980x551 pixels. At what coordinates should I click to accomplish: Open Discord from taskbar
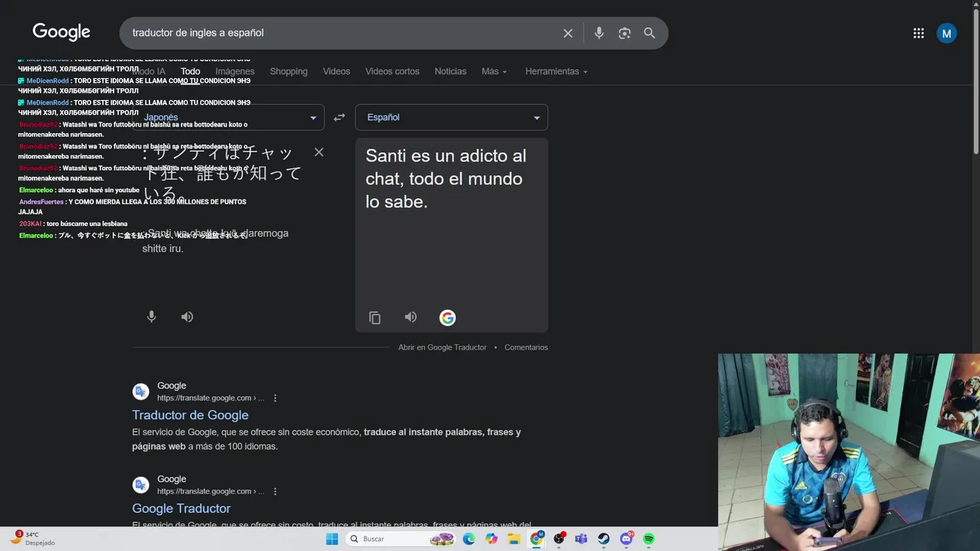pos(626,539)
